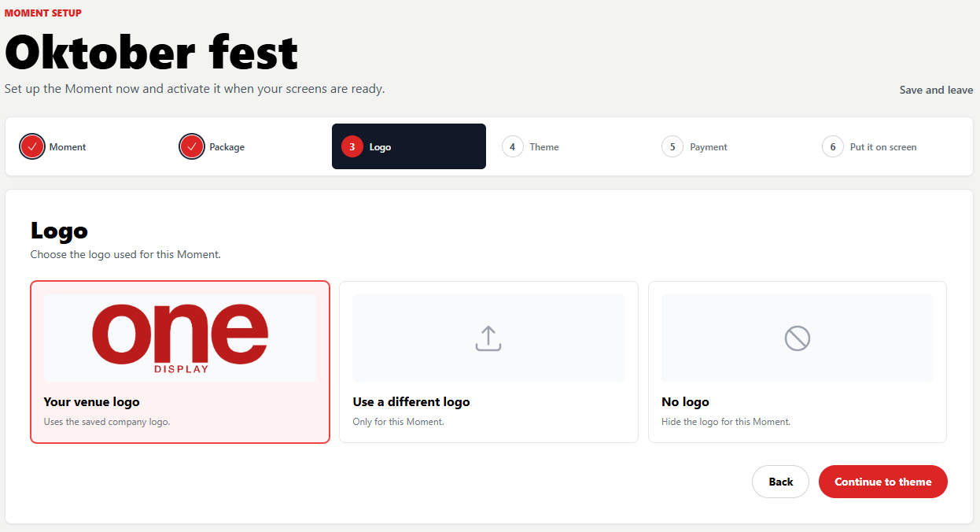Image resolution: width=980 pixels, height=532 pixels.
Task: Click the One Display logo thumbnail
Action: pyautogui.click(x=180, y=338)
